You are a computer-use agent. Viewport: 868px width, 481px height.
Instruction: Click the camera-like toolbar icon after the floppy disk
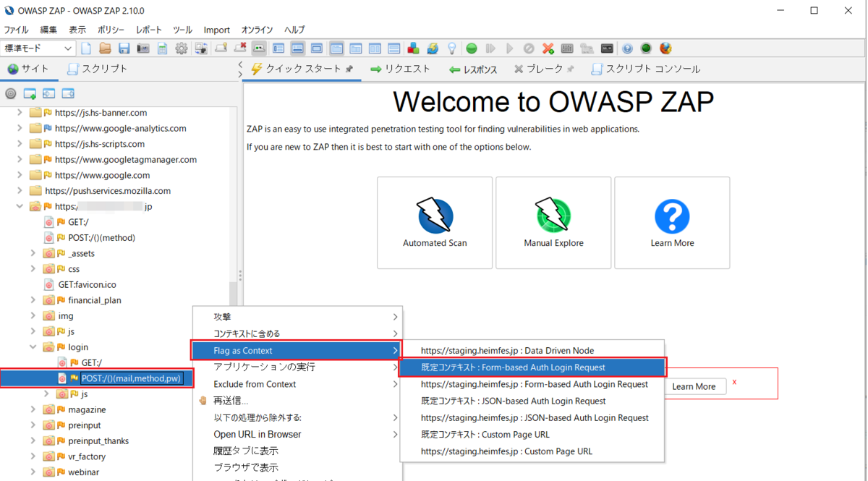pyautogui.click(x=143, y=48)
